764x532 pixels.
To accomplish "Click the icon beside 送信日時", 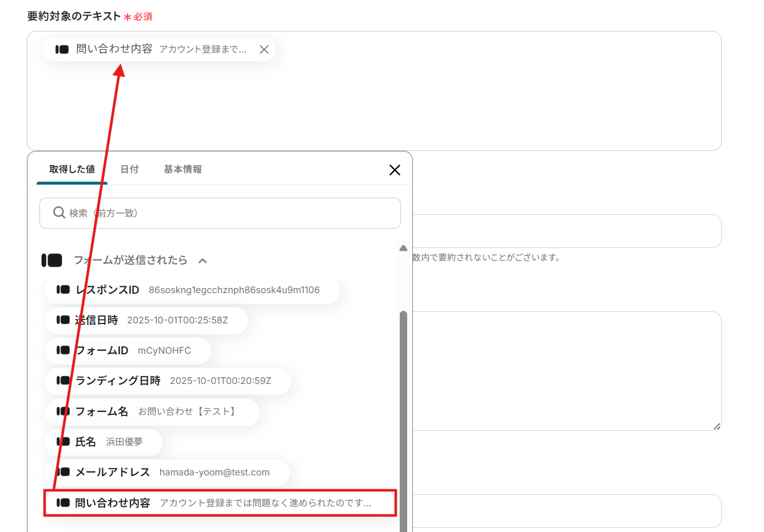I will click(63, 320).
